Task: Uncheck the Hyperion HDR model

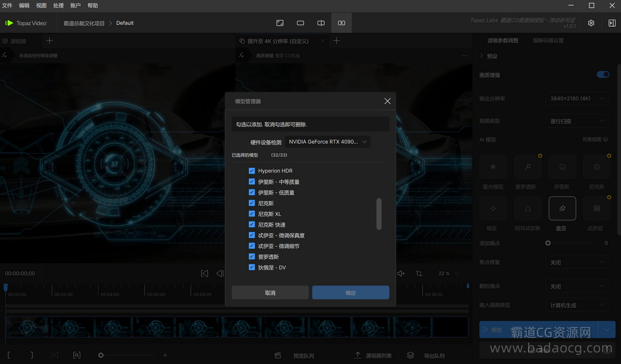Action: click(252, 171)
